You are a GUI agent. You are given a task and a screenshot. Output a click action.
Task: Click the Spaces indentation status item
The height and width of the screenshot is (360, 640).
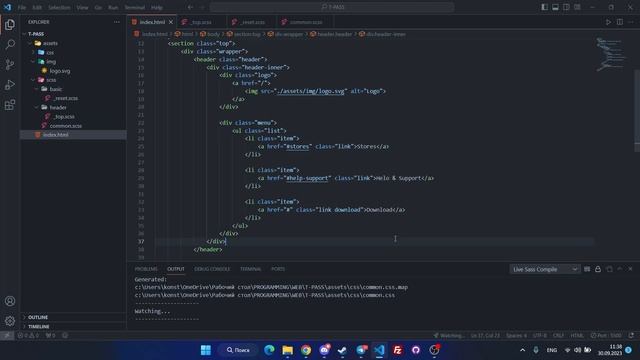tap(516, 336)
